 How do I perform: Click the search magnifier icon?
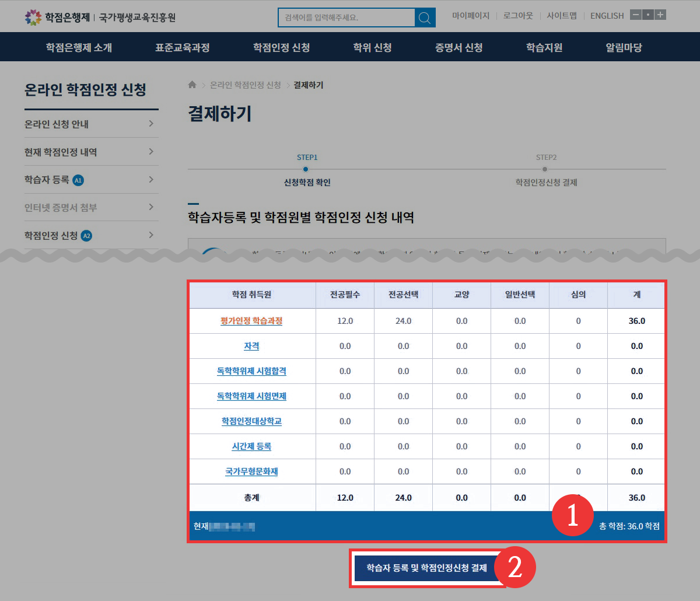point(425,18)
